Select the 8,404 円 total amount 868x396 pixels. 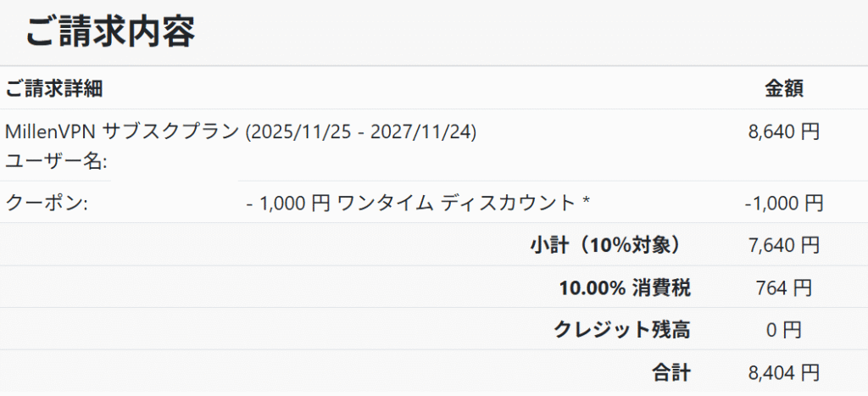tap(784, 372)
